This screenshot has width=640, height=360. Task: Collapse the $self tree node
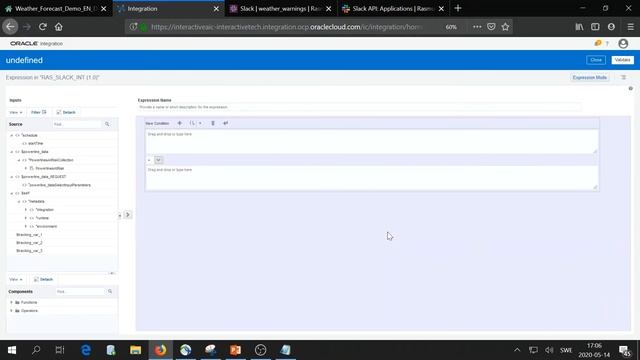(x=12, y=193)
